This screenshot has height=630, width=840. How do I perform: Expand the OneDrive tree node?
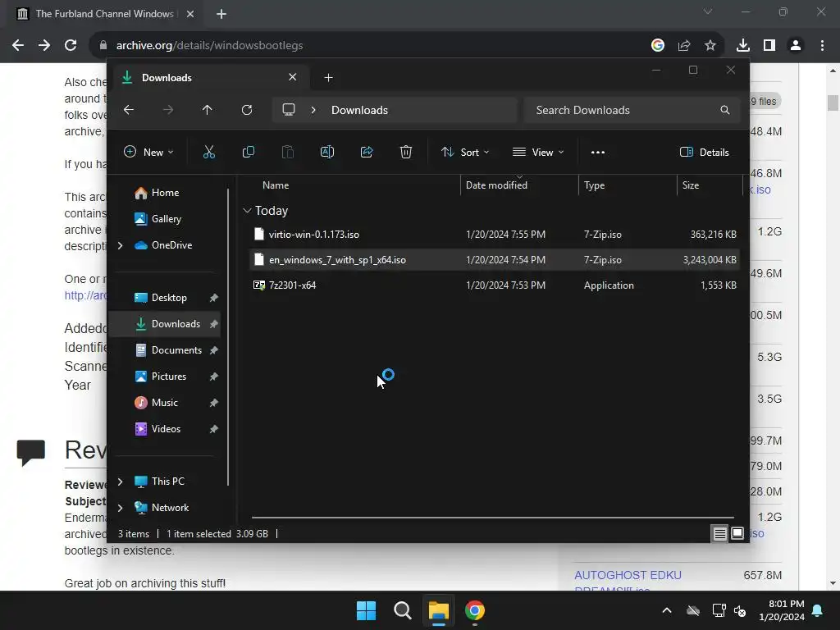point(120,245)
